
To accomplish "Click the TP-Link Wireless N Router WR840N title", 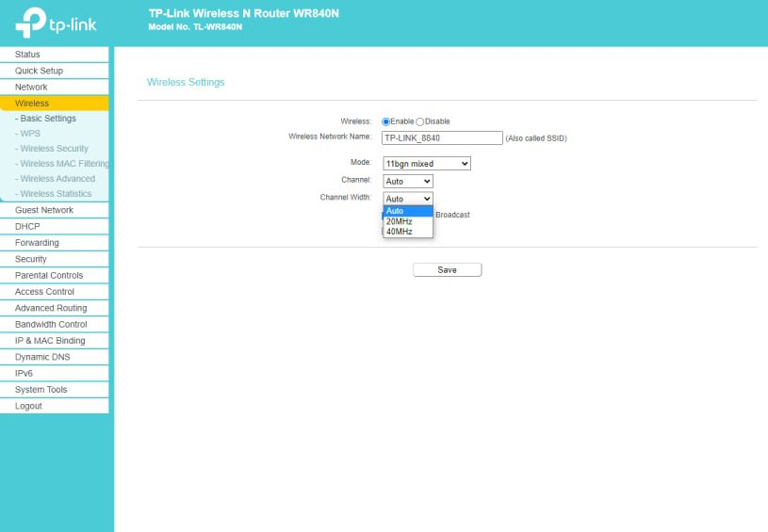I will [243, 13].
